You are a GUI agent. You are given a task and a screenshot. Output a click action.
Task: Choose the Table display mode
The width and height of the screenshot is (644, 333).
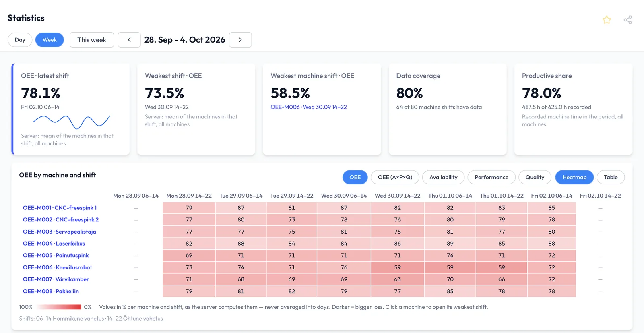tap(611, 177)
